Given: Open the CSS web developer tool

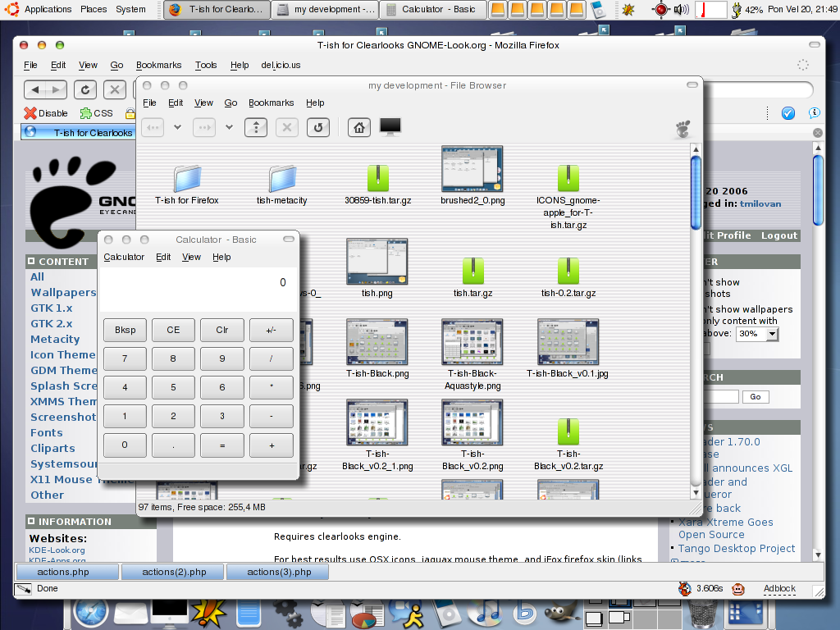Looking at the screenshot, I should (x=97, y=113).
